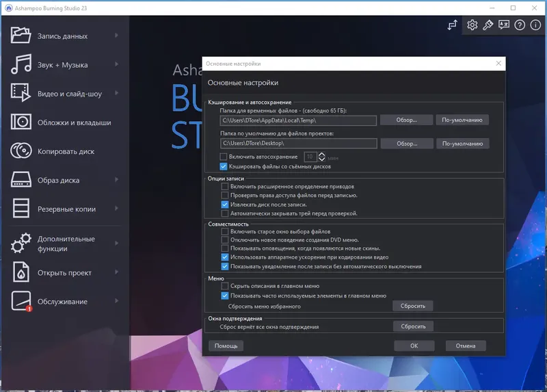Expand the Обслуживание submenu arrow

pos(116,301)
